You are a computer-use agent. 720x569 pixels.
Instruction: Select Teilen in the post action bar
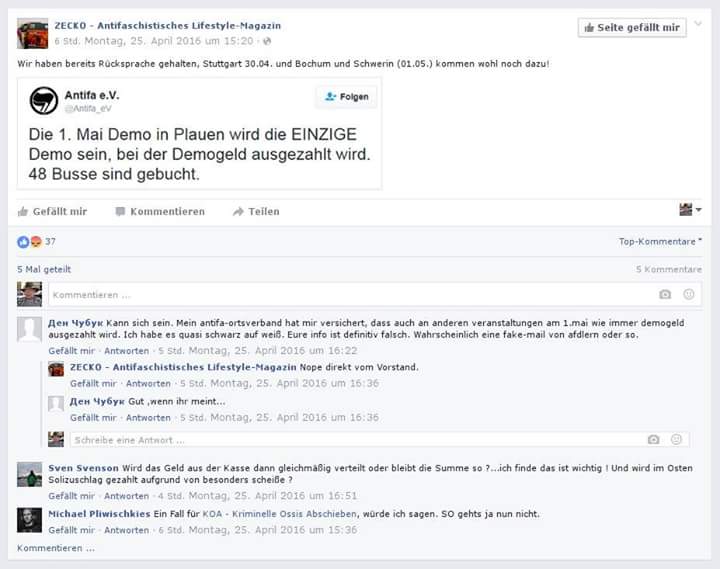256,212
